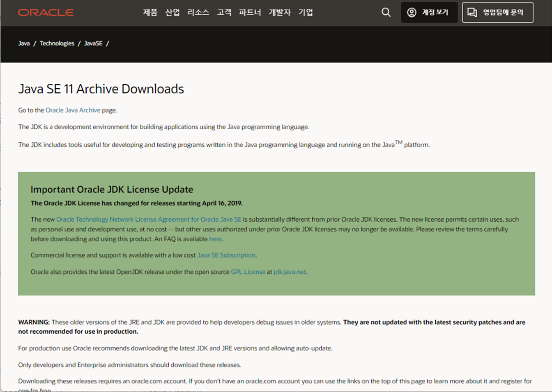
Task: Go to JavaSE breadcrumb link
Action: (93, 43)
